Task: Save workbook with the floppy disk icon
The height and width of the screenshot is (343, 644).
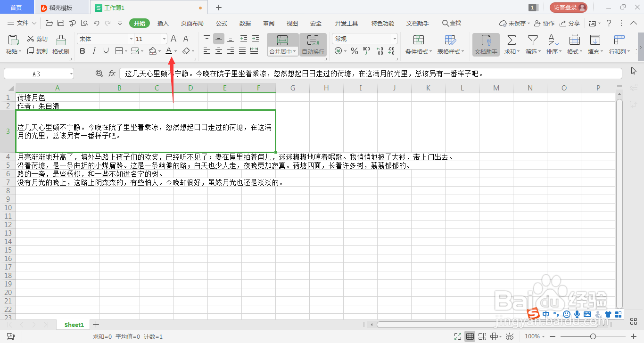Action: tap(61, 23)
